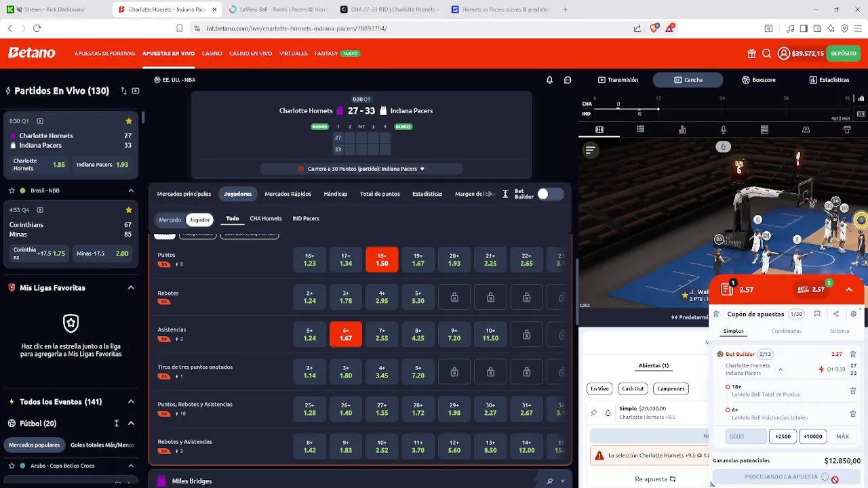Select the standings table icon in tracker
The height and width of the screenshot is (488, 868).
pyautogui.click(x=764, y=129)
